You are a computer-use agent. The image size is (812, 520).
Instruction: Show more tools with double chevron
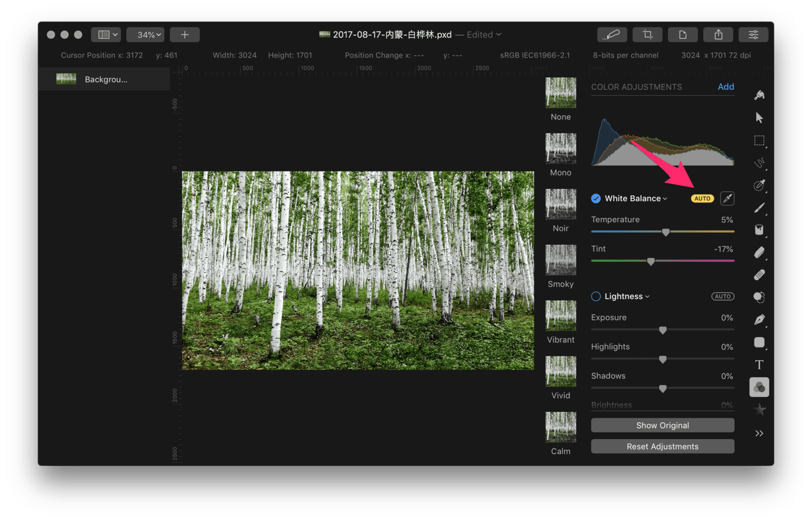[759, 433]
